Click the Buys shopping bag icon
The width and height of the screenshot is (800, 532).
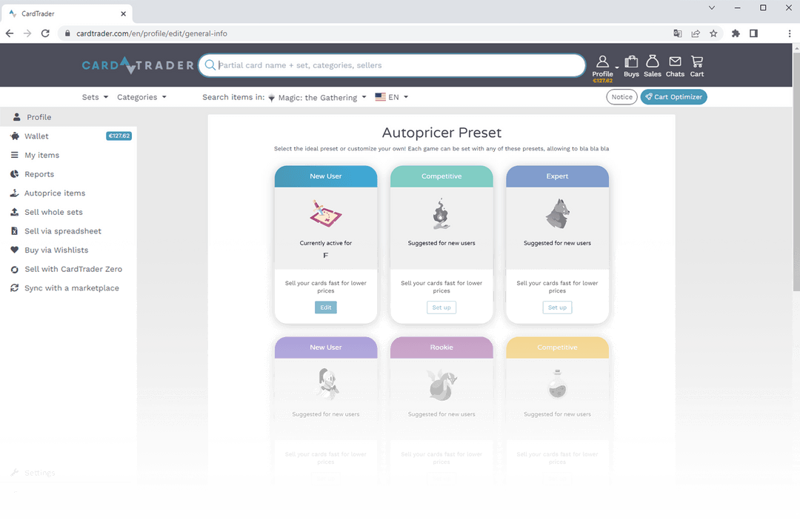[631, 61]
